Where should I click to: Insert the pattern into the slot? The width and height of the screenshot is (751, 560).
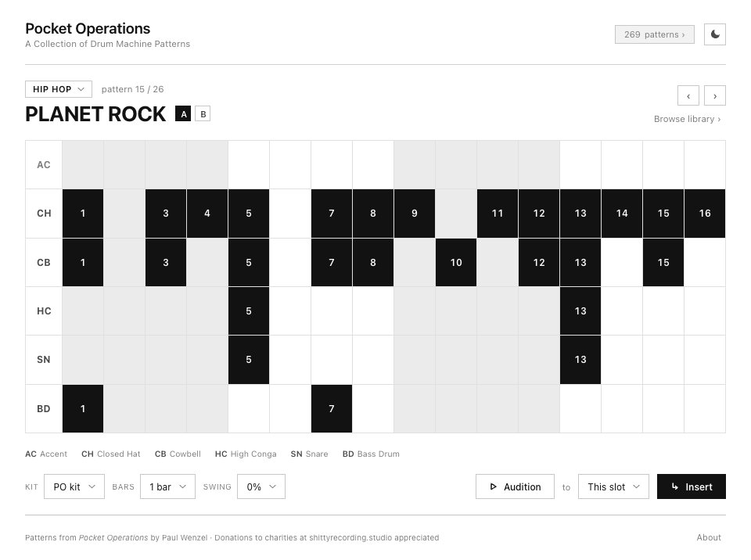(691, 486)
